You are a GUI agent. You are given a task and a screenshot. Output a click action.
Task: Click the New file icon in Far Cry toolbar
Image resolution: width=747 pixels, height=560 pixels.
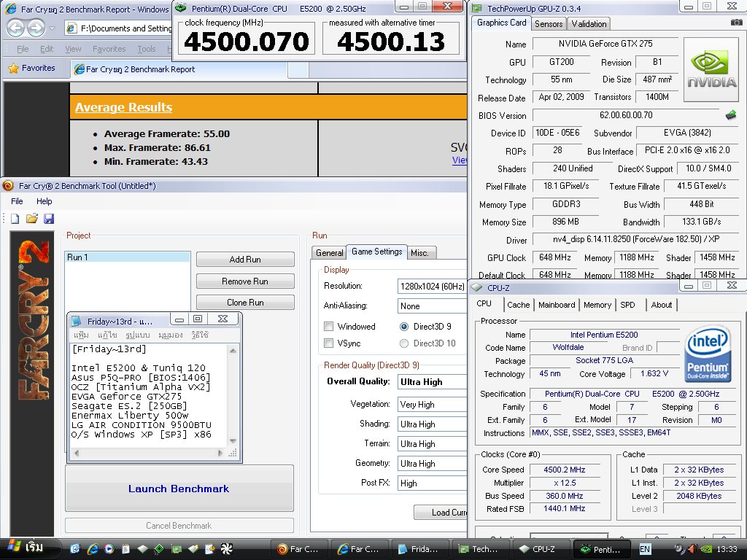(15, 219)
